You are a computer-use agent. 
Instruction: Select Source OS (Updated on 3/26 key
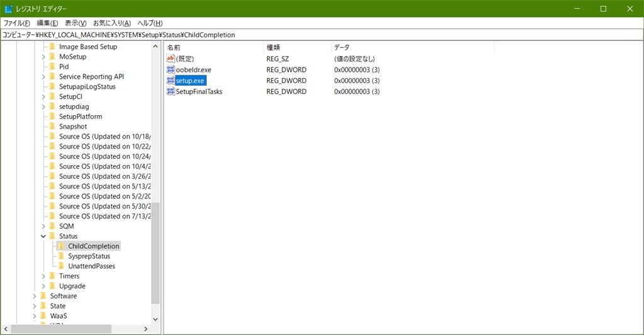click(105, 176)
